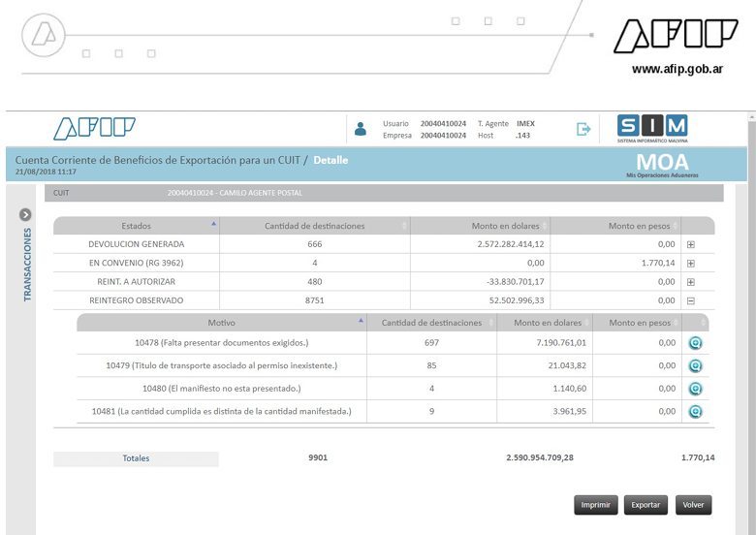This screenshot has width=756, height=535.
Task: Sort table by Estados column
Action: click(137, 226)
